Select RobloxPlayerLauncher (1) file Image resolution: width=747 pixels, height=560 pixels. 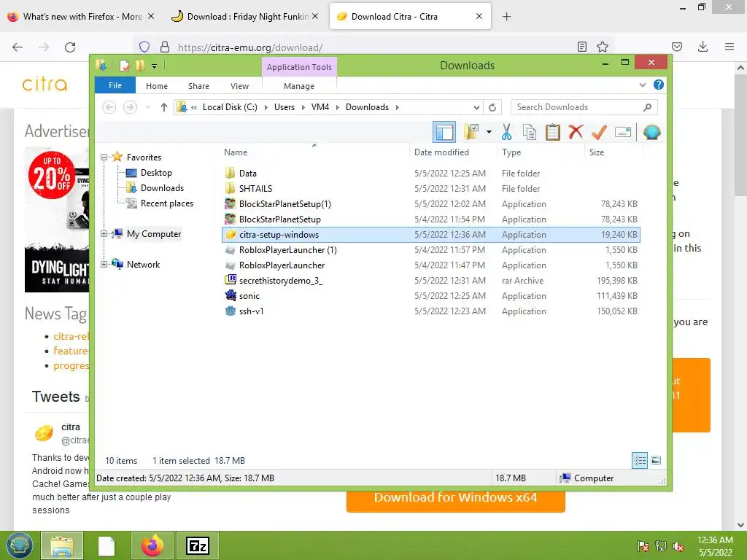[x=431, y=250]
